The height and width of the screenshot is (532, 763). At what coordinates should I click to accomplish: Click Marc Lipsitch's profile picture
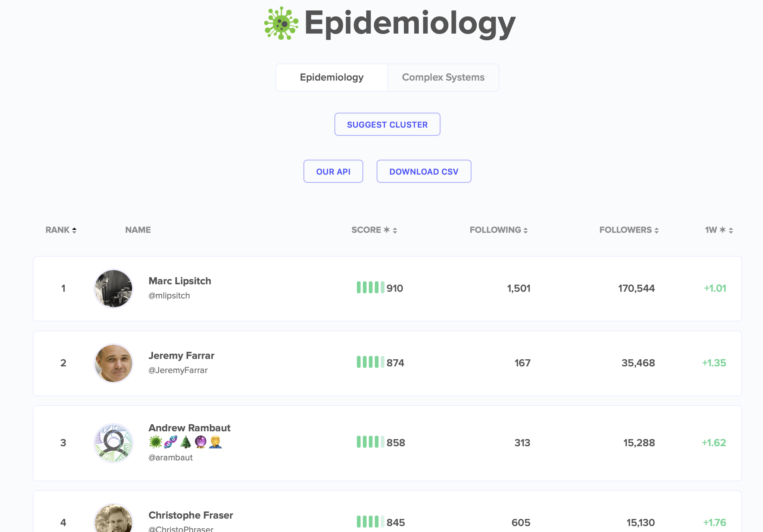pyautogui.click(x=113, y=288)
